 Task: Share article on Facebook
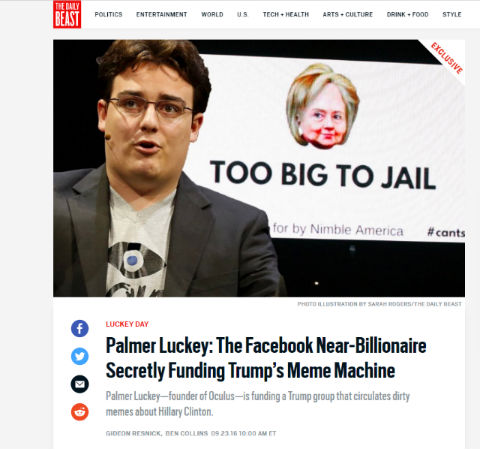80,329
